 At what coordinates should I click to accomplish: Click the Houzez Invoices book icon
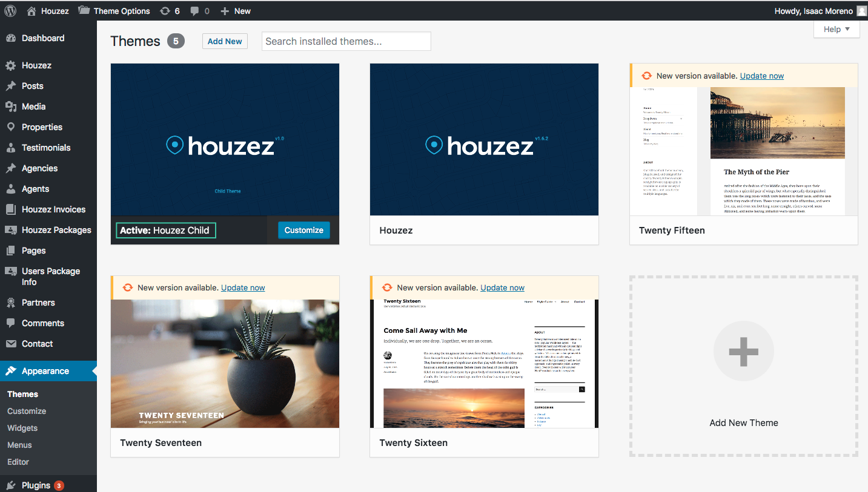(x=11, y=209)
